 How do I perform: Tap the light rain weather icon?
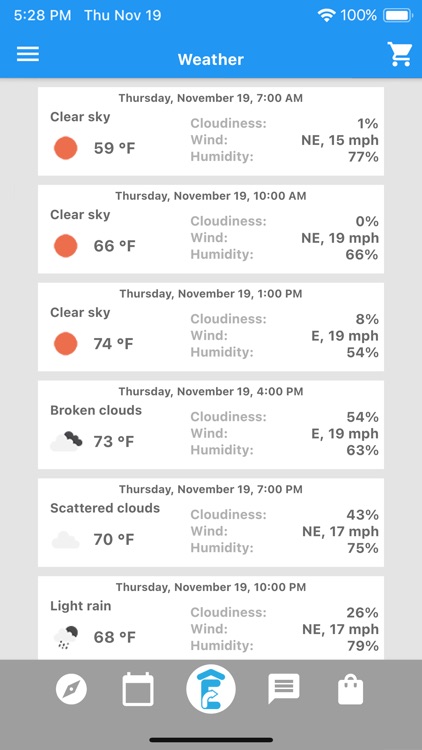tap(66, 637)
